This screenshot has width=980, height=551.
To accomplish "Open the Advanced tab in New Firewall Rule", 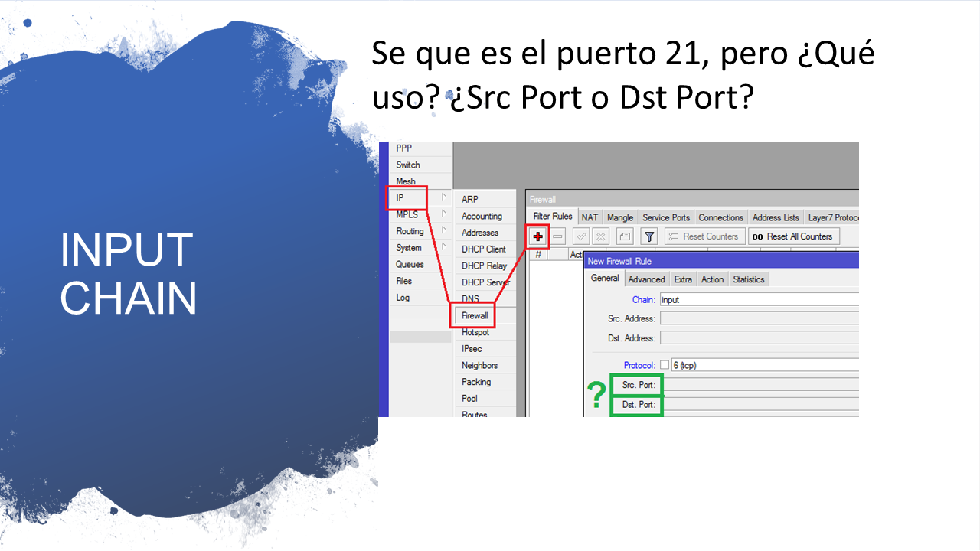I will coord(646,279).
